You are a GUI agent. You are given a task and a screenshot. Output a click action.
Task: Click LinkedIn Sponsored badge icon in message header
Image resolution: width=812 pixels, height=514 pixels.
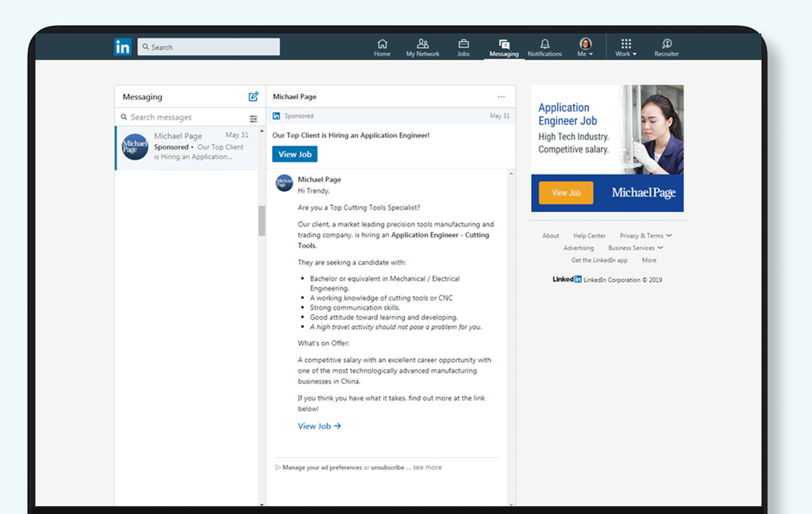(276, 116)
